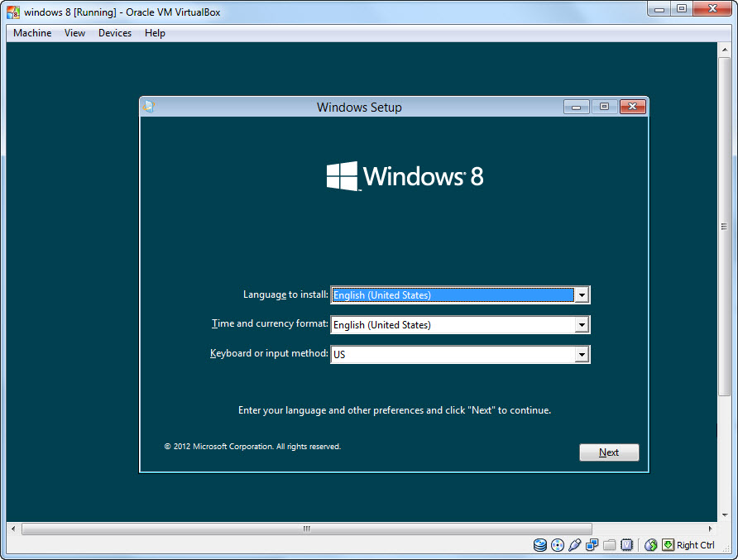Click the 'Right Ctrl' host key text
The image size is (738, 560).
[696, 545]
